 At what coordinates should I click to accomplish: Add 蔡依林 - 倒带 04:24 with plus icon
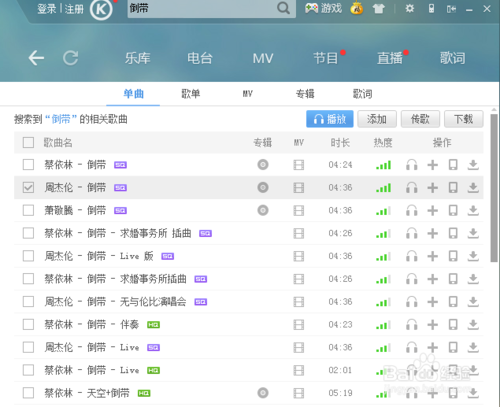tap(433, 165)
